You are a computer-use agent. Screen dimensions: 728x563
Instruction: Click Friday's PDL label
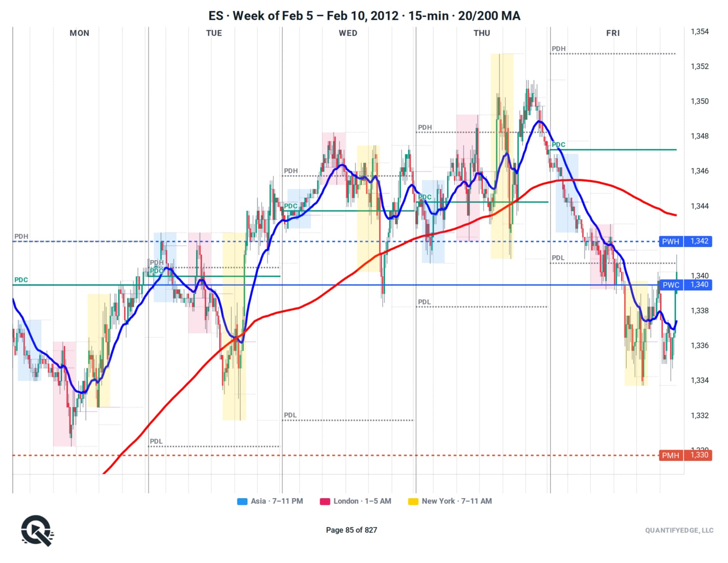tap(558, 258)
